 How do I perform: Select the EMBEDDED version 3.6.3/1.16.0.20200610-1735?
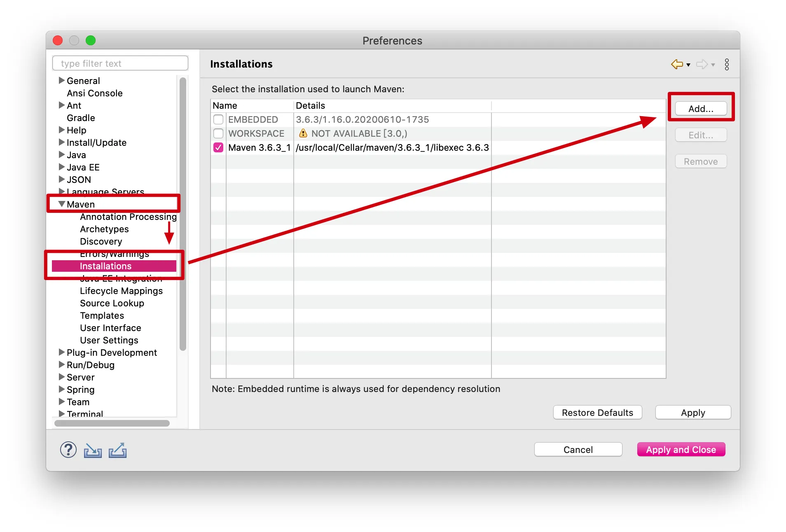(363, 119)
